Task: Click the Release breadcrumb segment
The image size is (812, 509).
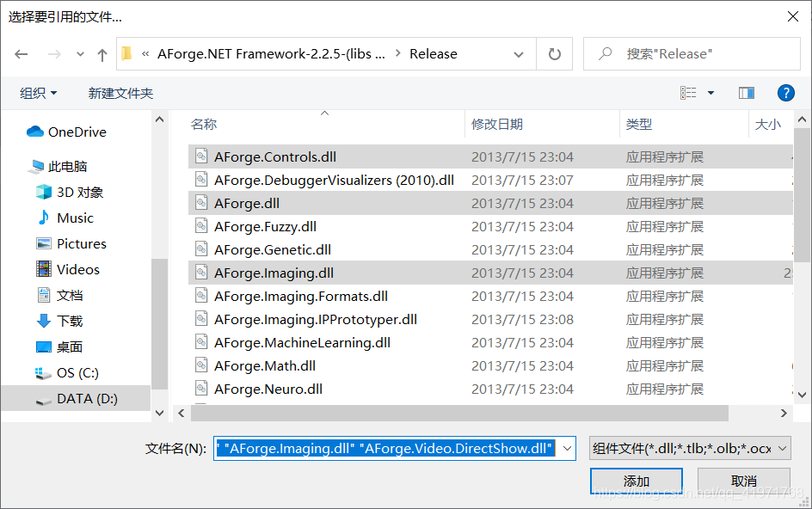Action: tap(434, 54)
